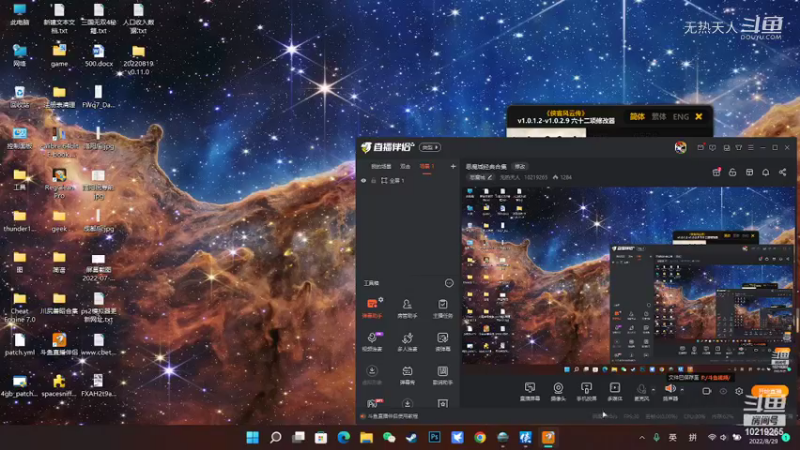Expand the speaker dropdown arrow
The height and width of the screenshot is (450, 800).
pos(683,390)
